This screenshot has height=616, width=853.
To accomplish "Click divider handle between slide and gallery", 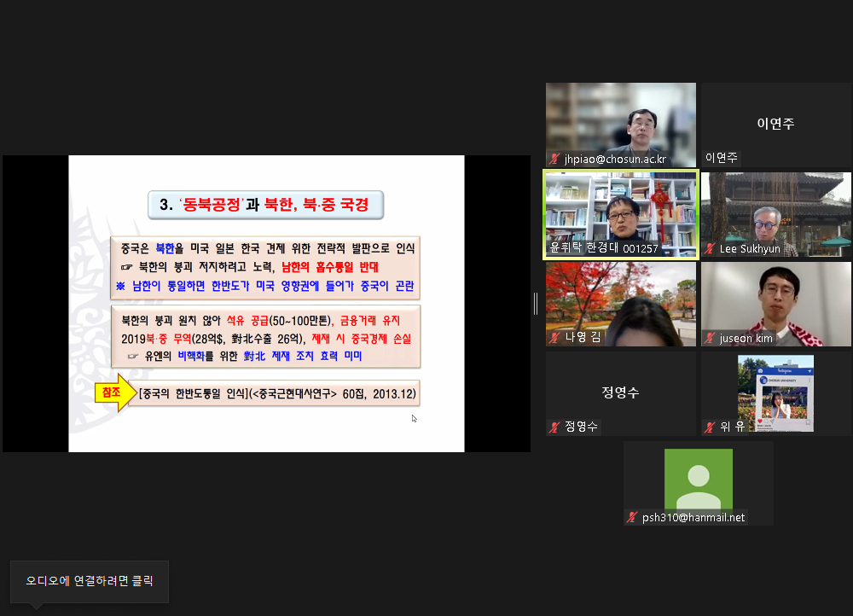I will point(536,303).
